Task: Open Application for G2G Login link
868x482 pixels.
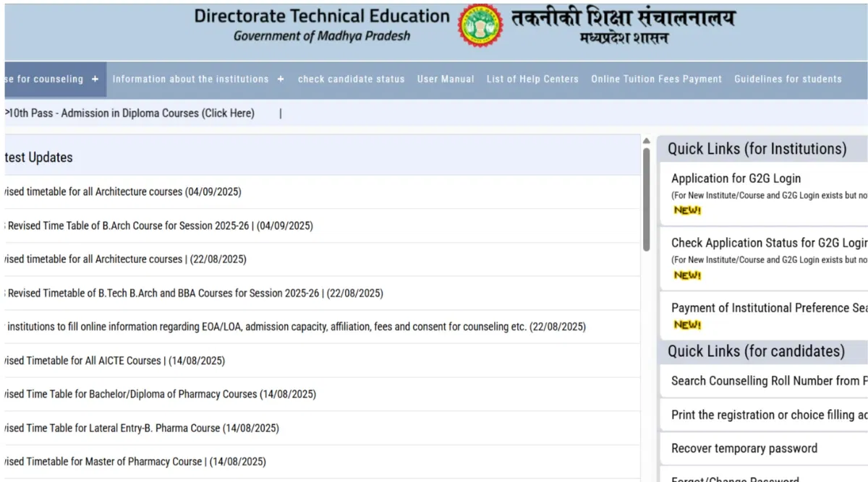Action: [x=736, y=178]
